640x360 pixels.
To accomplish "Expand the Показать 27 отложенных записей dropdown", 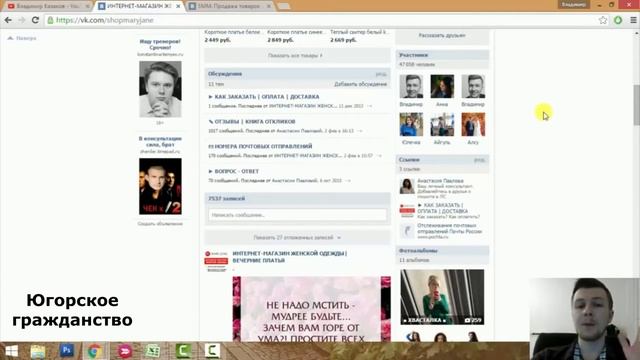I will (x=297, y=237).
